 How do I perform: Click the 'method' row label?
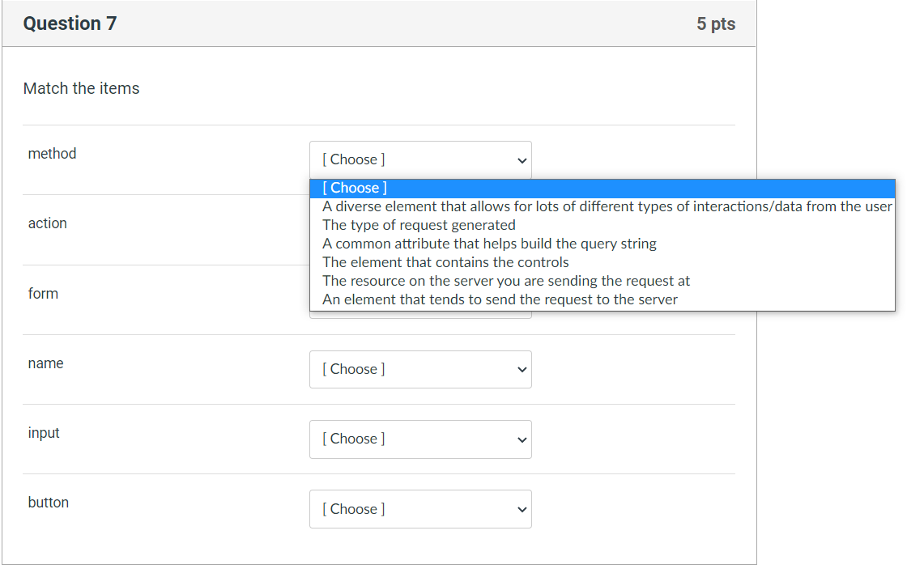52,153
